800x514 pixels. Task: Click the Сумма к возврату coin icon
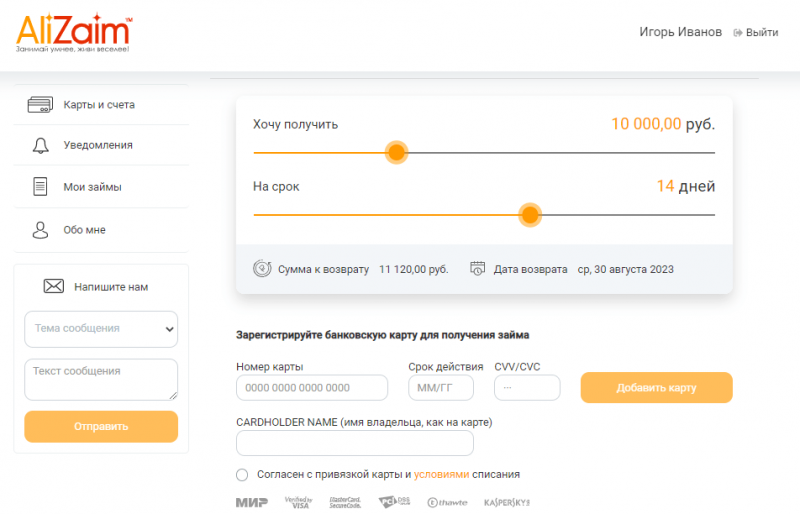tap(262, 269)
